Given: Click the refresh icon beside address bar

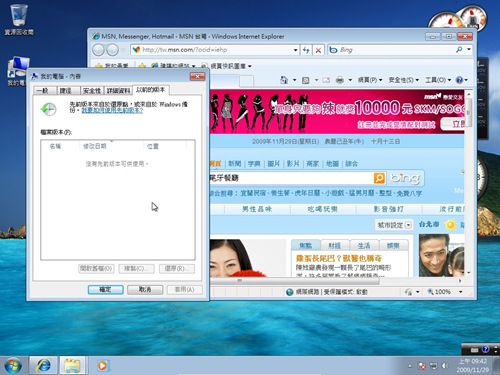Looking at the screenshot, I should 306,50.
